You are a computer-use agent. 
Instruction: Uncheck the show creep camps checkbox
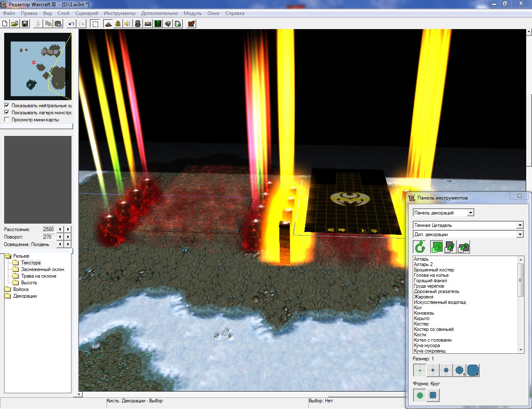click(x=7, y=113)
